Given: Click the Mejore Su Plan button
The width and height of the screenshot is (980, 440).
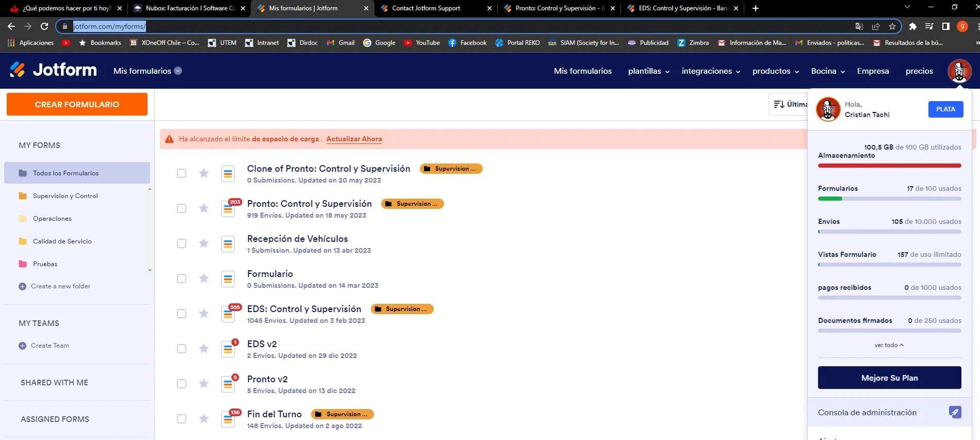Looking at the screenshot, I should tap(889, 378).
